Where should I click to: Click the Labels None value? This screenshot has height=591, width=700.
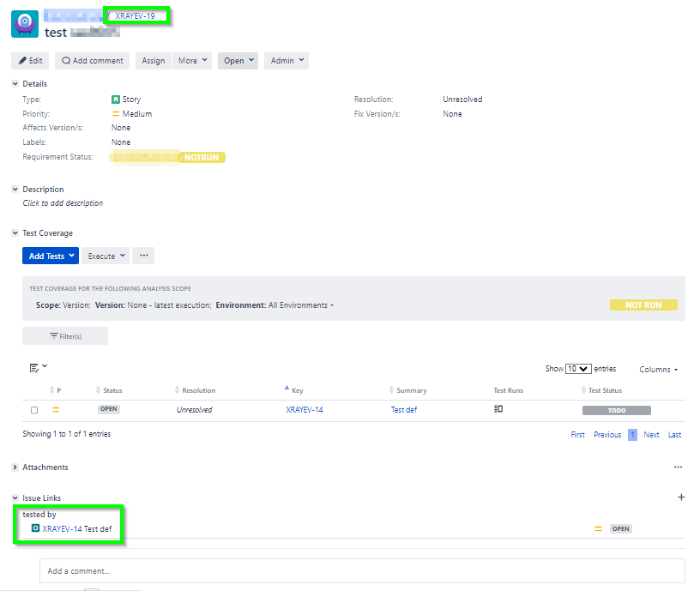[121, 142]
